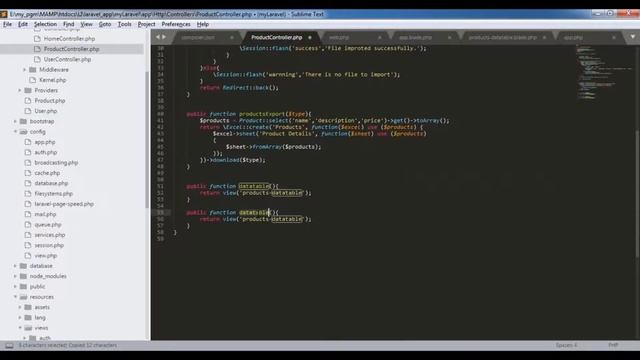The width and height of the screenshot is (640, 360).
Task: Expand the lang folder arrow
Action: pos(20,318)
